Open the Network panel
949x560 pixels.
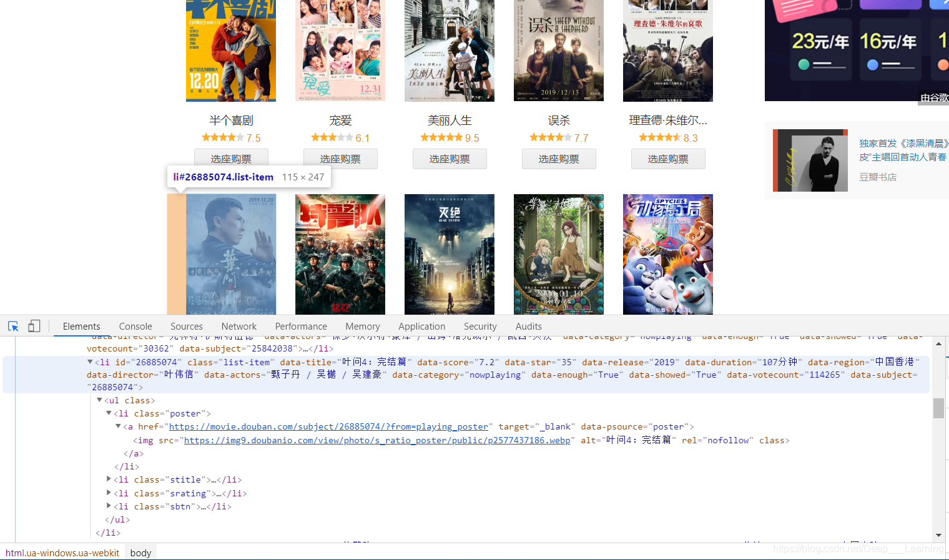(238, 325)
